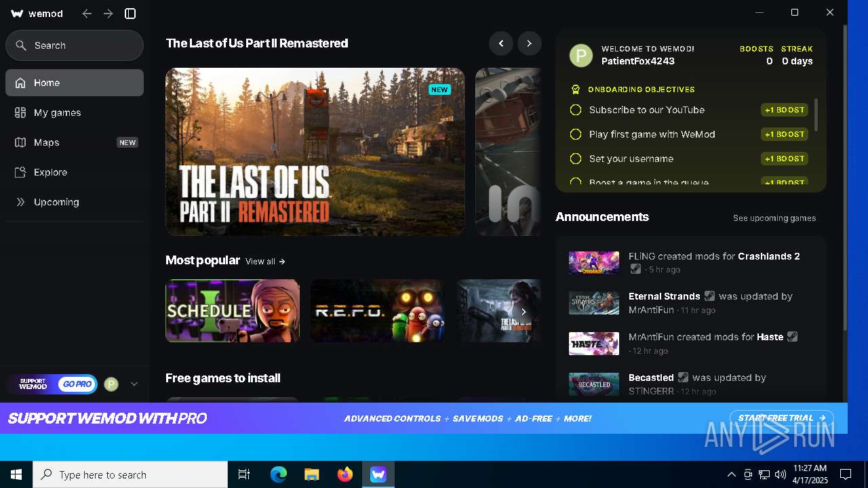The image size is (868, 488).
Task: Click the welcome panel profile avatar
Action: (x=581, y=56)
